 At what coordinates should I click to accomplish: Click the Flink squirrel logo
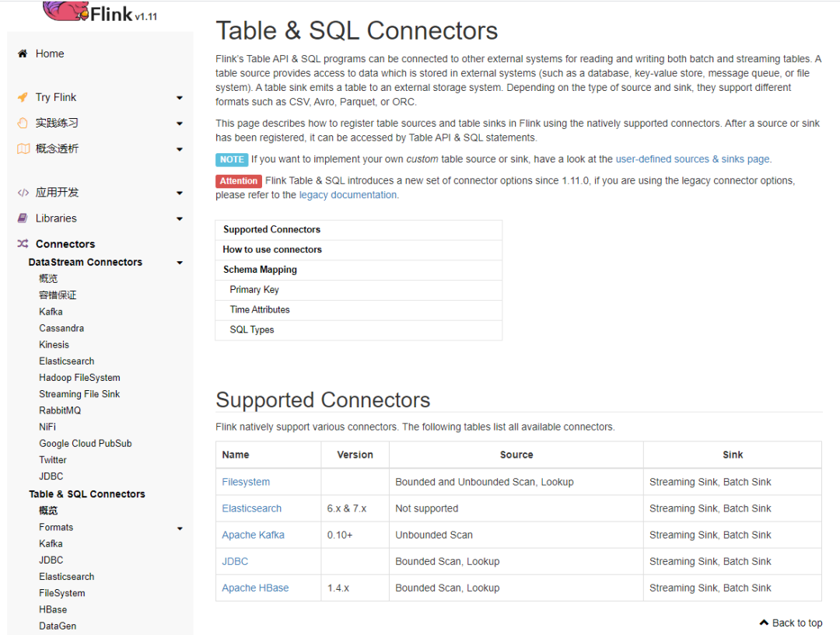[65, 10]
